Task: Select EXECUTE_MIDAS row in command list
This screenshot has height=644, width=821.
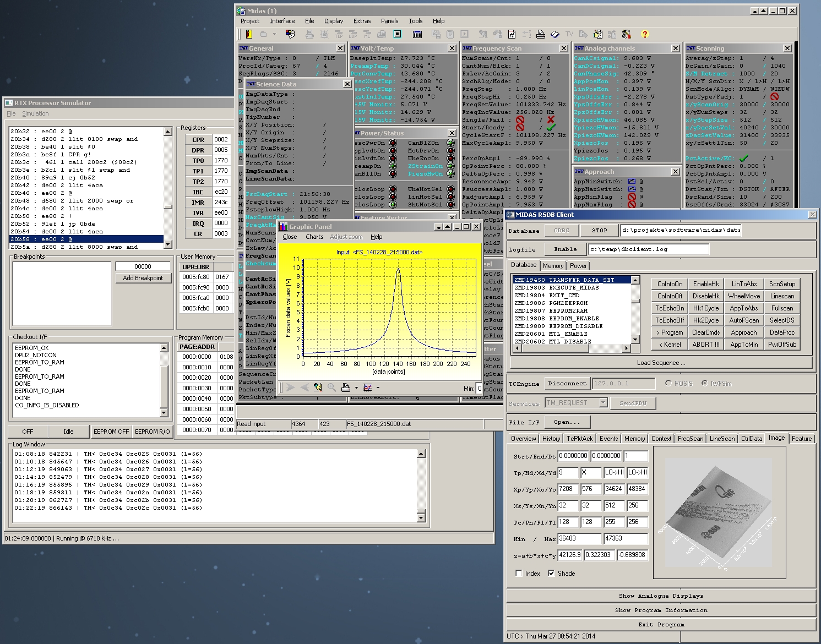Action: (572, 287)
